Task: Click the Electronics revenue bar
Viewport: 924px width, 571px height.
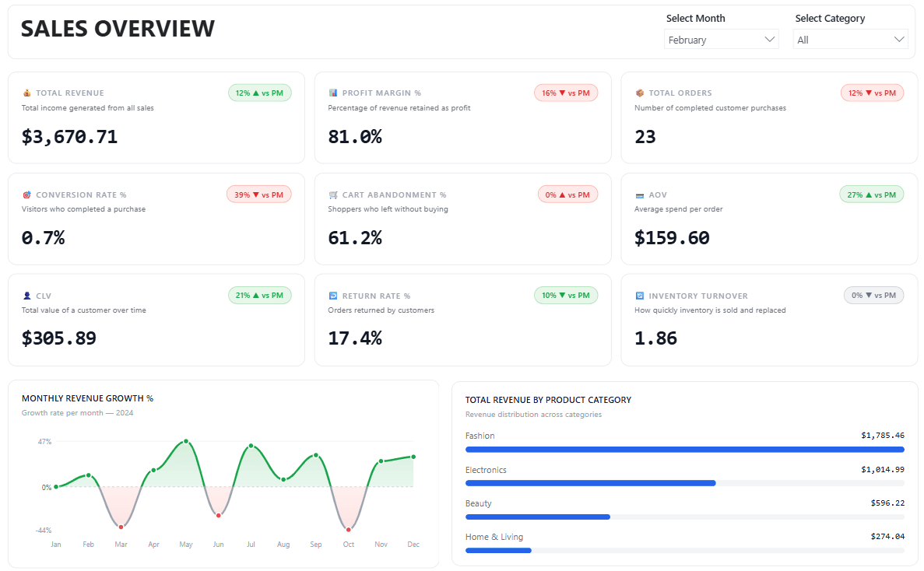Action: click(x=590, y=483)
